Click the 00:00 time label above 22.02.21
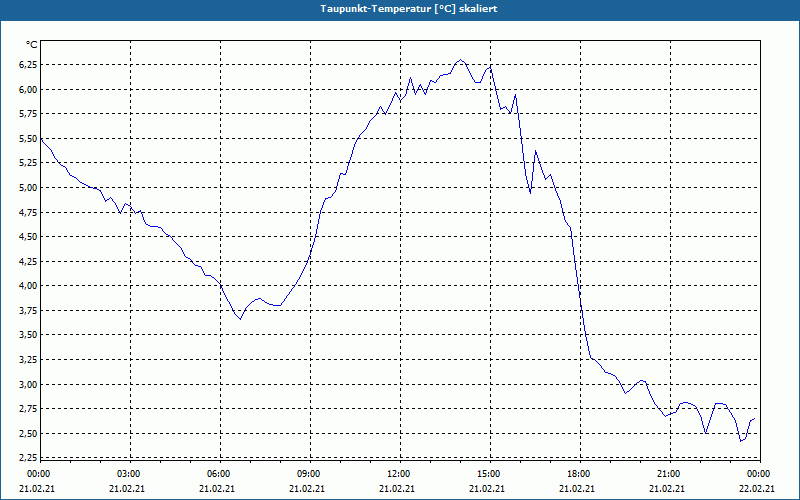The width and height of the screenshot is (800, 500). click(760, 474)
